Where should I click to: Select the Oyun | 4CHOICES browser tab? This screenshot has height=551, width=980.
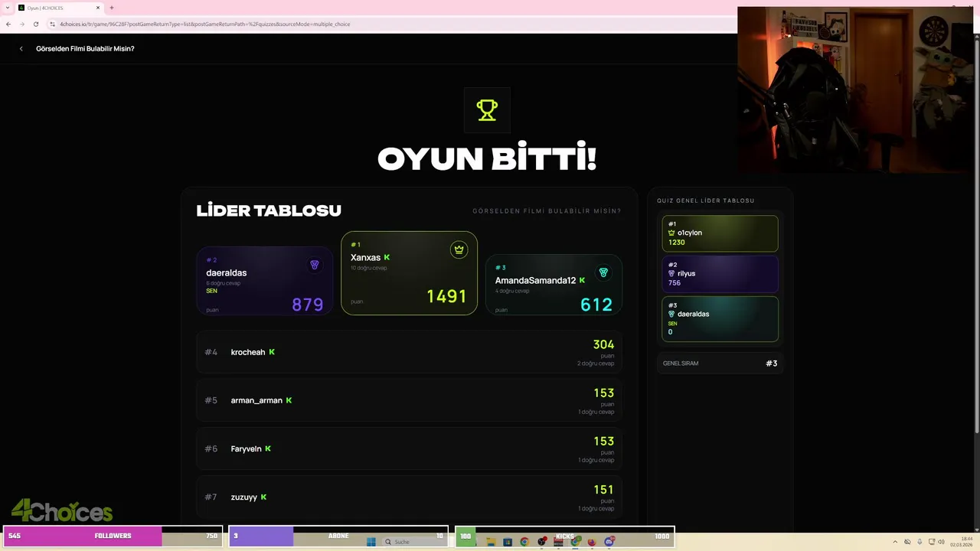point(60,8)
